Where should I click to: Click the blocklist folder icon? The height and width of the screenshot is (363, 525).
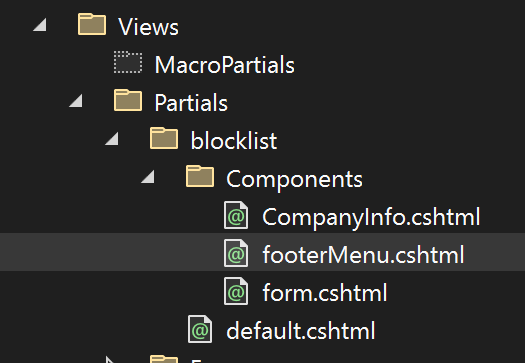click(x=164, y=138)
